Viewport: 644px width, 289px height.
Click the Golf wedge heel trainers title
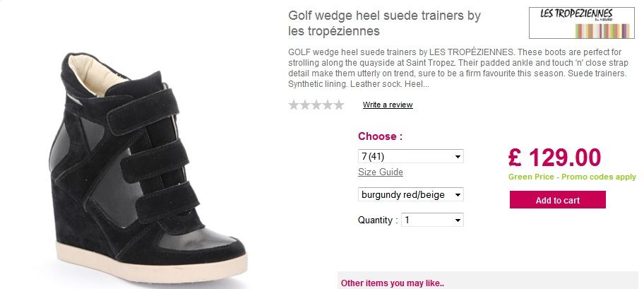(x=384, y=23)
